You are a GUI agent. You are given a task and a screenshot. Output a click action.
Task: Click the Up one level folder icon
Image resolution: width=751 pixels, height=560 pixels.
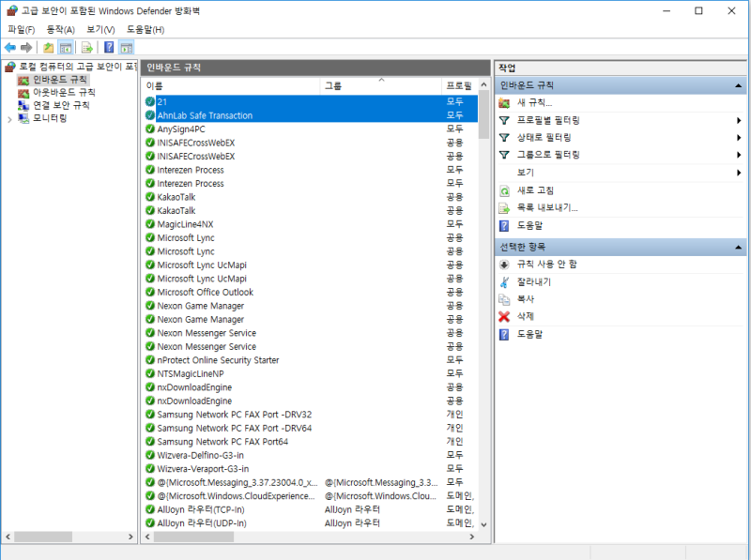(49, 48)
